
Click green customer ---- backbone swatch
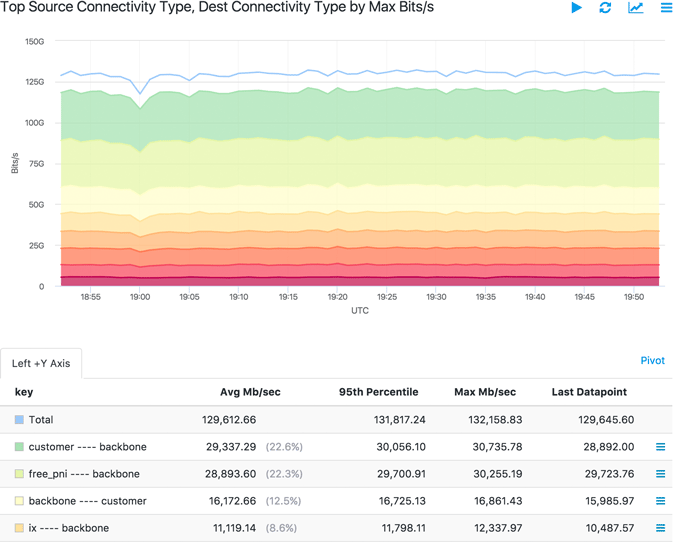coord(19,447)
